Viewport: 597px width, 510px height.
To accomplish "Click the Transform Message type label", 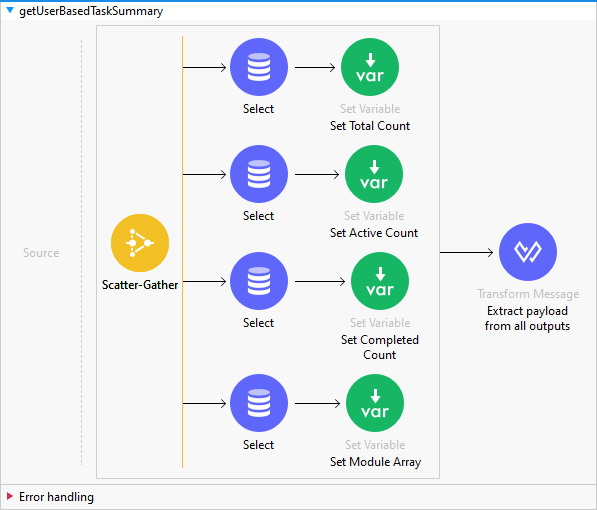I will pyautogui.click(x=528, y=294).
